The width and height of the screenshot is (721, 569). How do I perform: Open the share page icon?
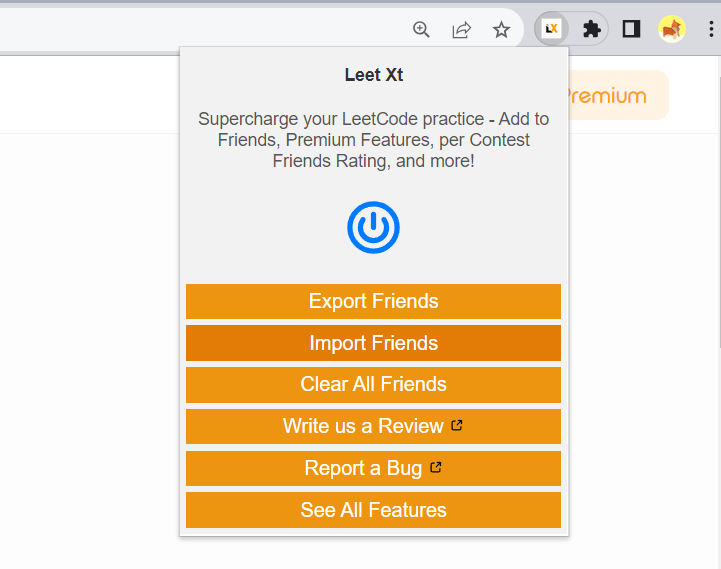click(x=461, y=29)
